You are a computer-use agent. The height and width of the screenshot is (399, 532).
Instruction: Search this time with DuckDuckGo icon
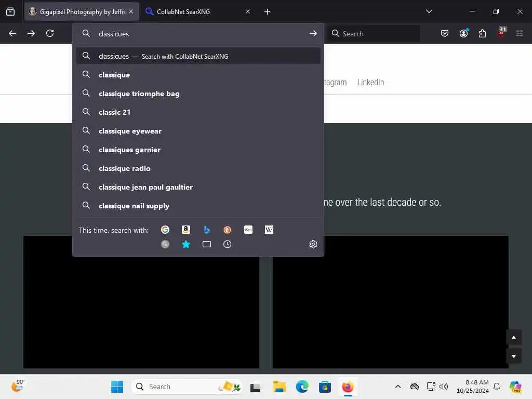(228, 230)
